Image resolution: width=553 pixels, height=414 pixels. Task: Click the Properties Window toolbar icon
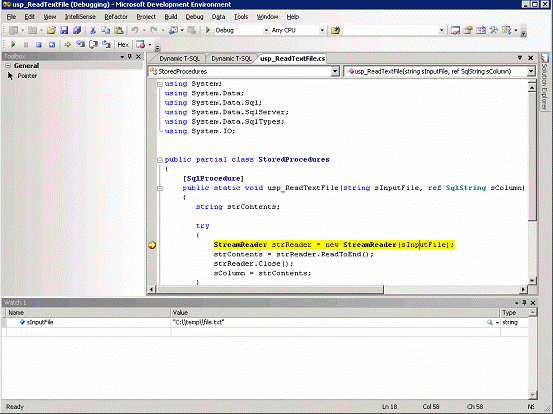468,30
